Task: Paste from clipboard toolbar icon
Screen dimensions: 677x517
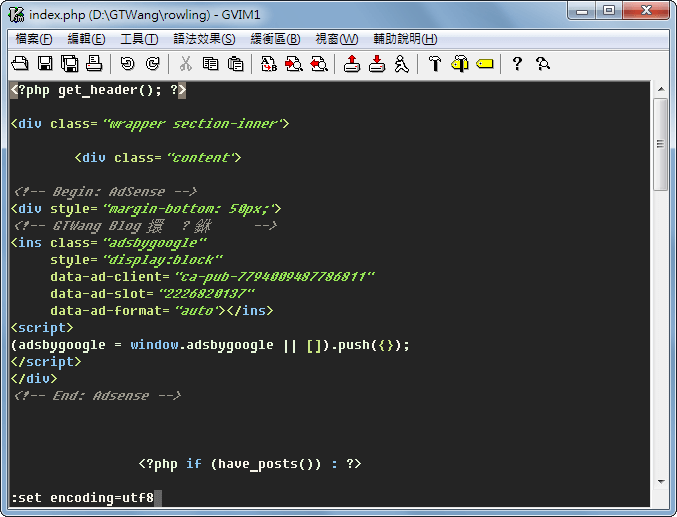Action: [235, 64]
